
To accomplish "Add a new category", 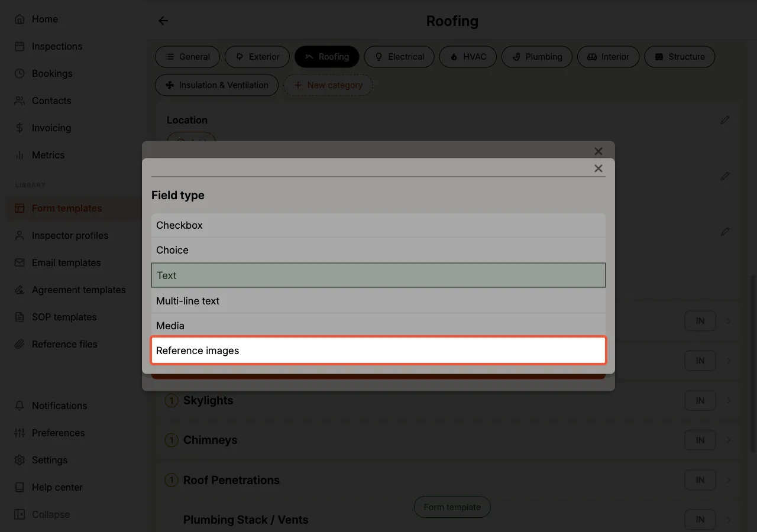I will click(328, 85).
